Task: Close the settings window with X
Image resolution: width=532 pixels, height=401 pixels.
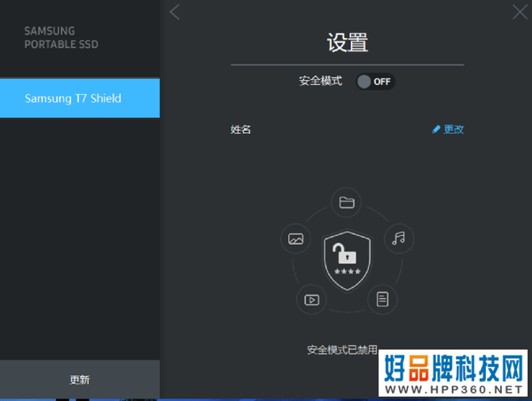Action: click(520, 12)
